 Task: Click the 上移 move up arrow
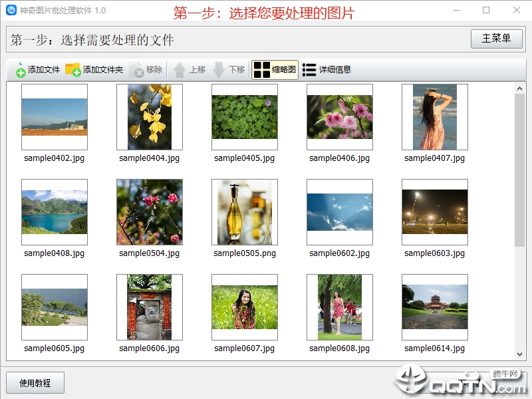[x=179, y=70]
